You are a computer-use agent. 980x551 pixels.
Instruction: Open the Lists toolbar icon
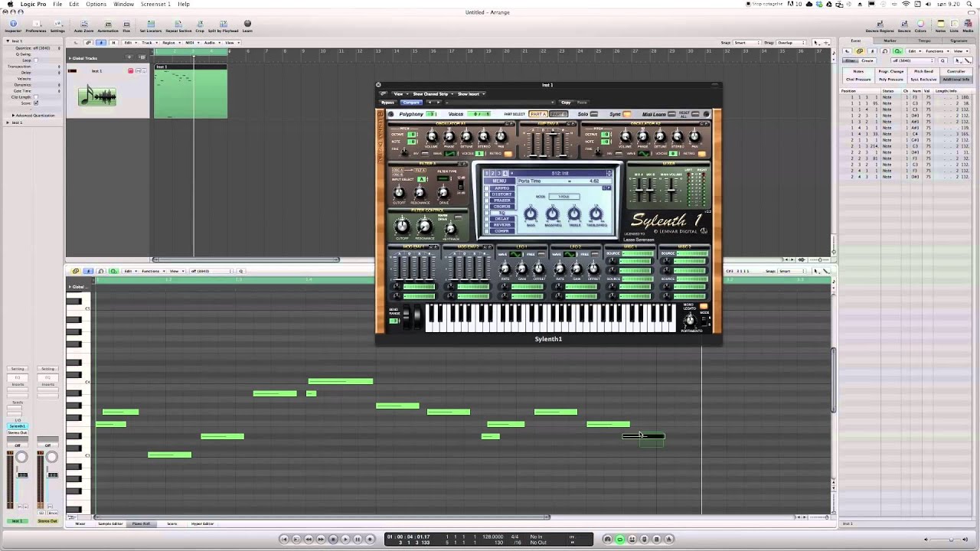(x=954, y=26)
